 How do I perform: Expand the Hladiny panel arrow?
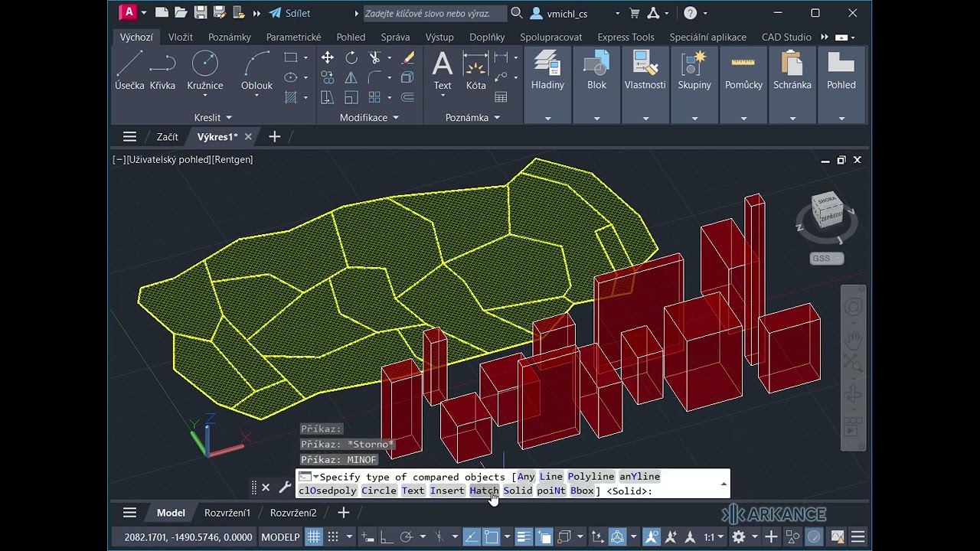pyautogui.click(x=547, y=118)
